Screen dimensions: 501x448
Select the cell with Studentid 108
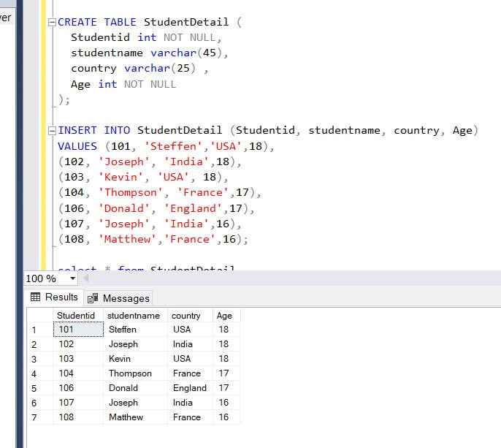pos(78,417)
